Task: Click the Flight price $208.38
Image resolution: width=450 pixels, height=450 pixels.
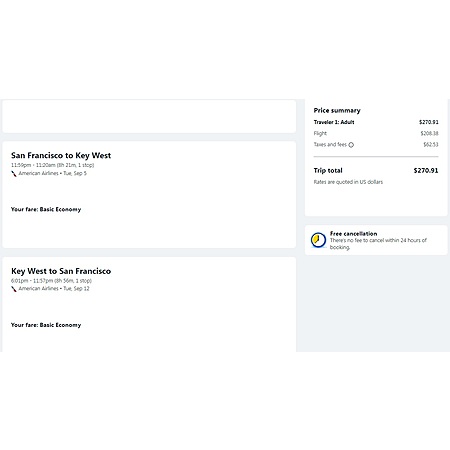Action: click(x=429, y=133)
